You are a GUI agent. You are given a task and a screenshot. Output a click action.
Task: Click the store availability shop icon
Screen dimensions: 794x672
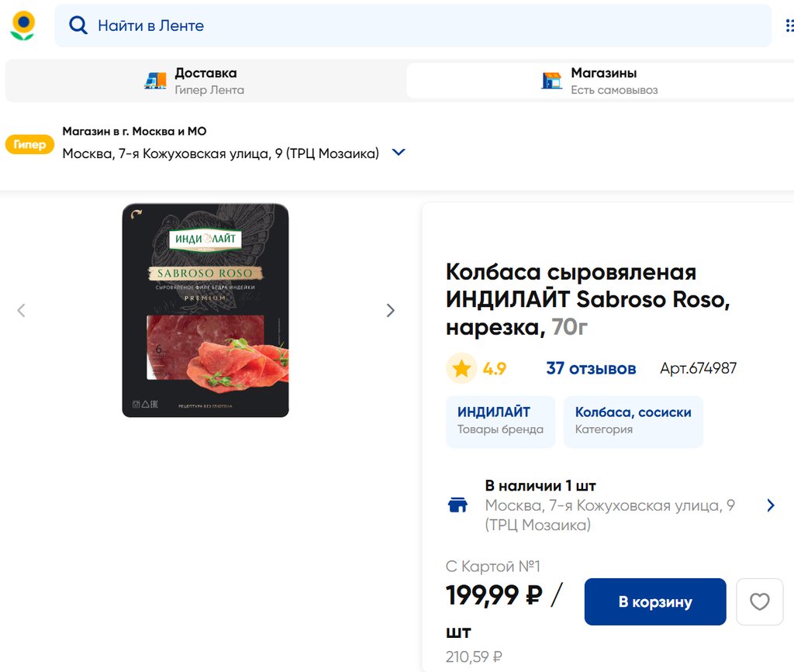pyautogui.click(x=458, y=505)
